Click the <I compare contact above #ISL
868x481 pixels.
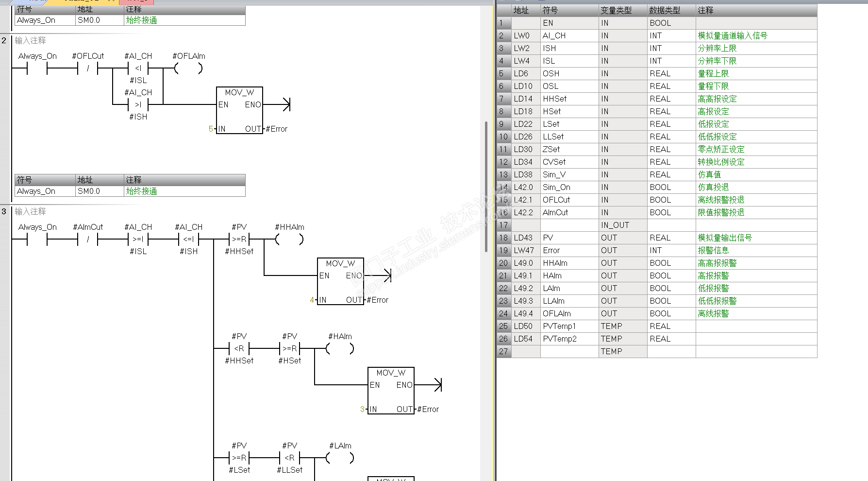pos(138,69)
